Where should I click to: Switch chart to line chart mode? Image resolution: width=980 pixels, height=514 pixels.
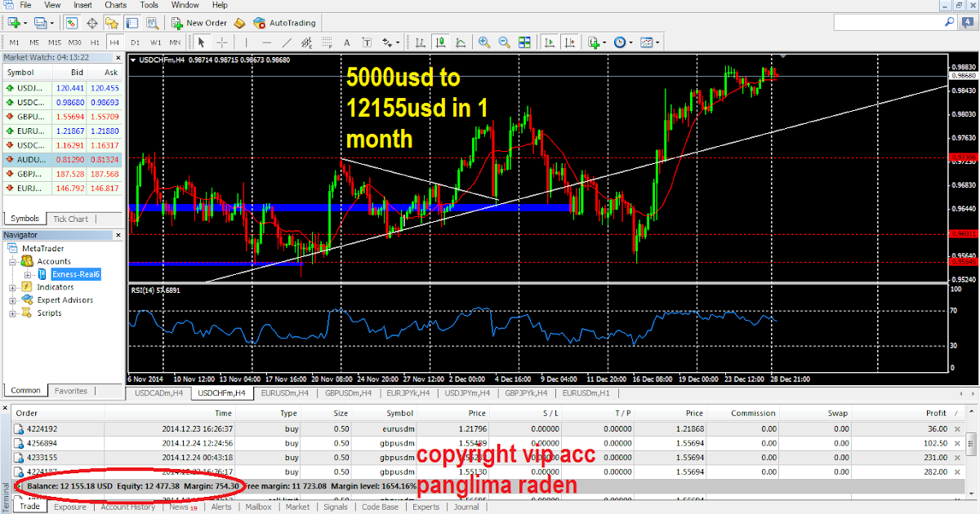point(461,42)
